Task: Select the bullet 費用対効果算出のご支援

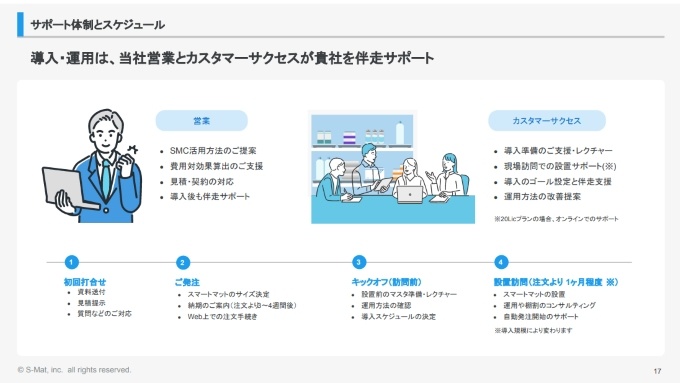Action: (216, 166)
